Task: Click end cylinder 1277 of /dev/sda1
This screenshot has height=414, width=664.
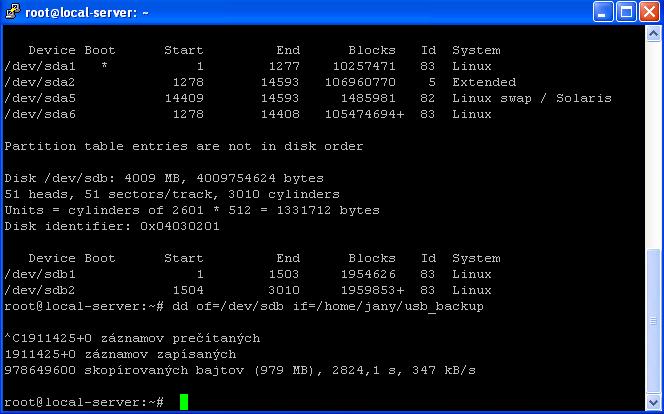Action: (x=284, y=66)
